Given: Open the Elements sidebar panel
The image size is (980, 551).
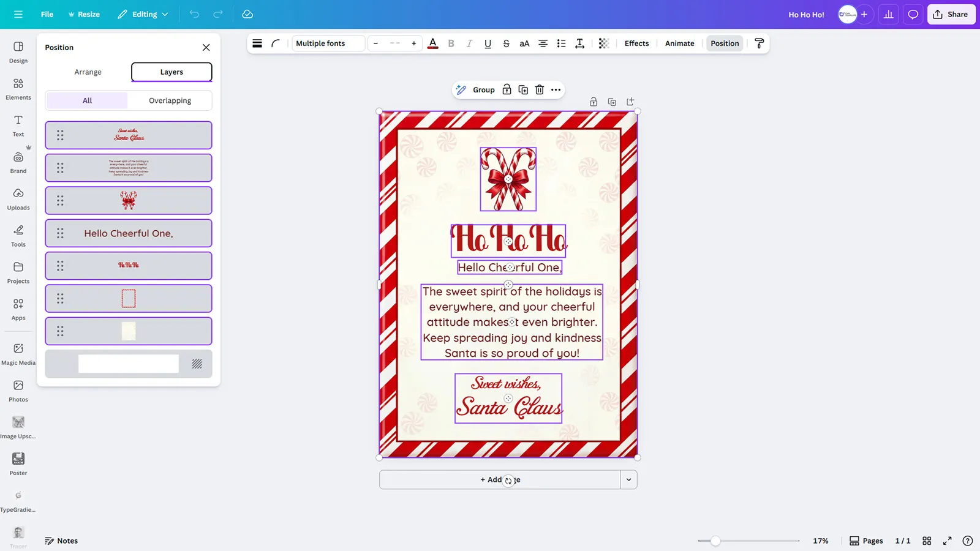Looking at the screenshot, I should tap(18, 88).
